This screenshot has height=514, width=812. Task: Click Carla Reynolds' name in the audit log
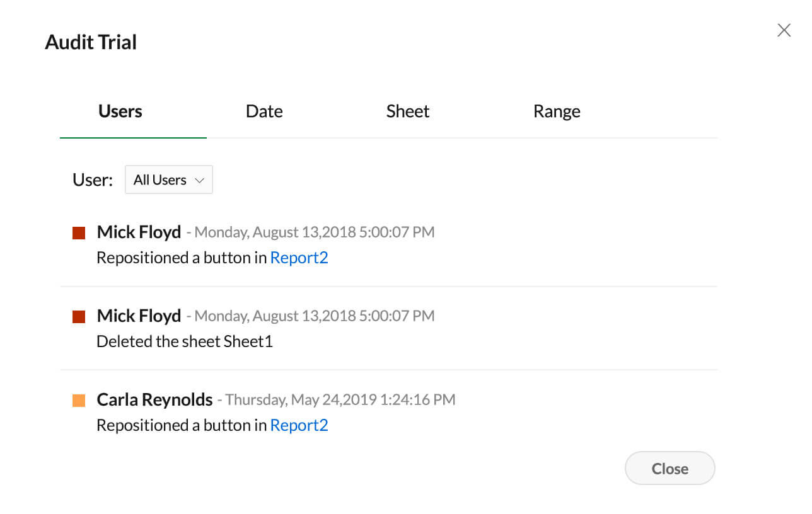(154, 399)
